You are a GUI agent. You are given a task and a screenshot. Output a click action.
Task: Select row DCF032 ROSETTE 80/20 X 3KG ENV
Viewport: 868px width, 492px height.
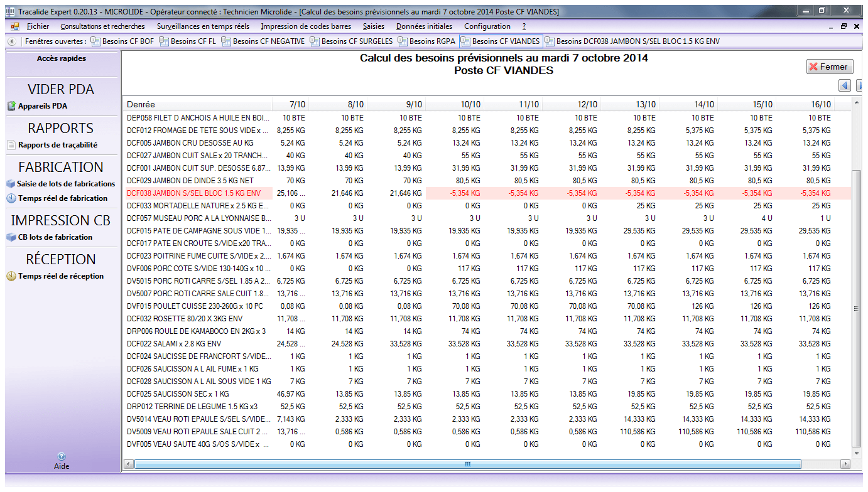click(x=487, y=319)
